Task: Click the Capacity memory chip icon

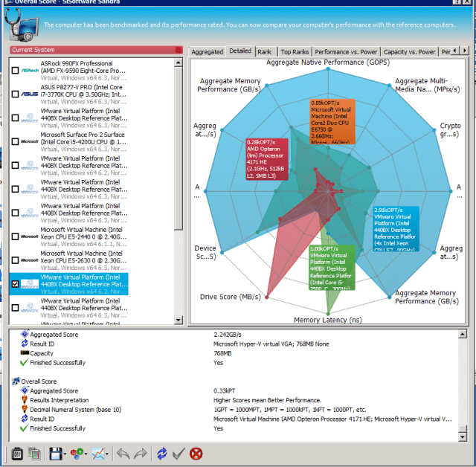Action: point(25,352)
